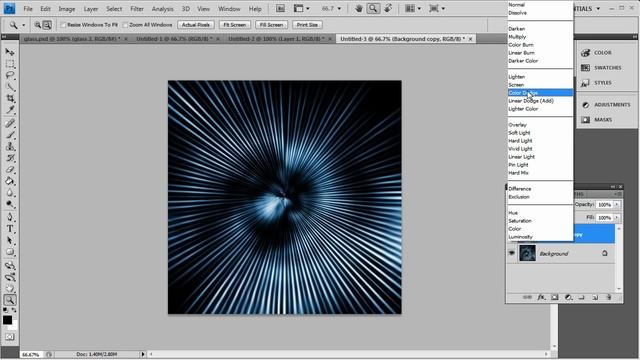This screenshot has width=640, height=360.
Task: Switch to the glass.psd document tab
Action: (76, 39)
